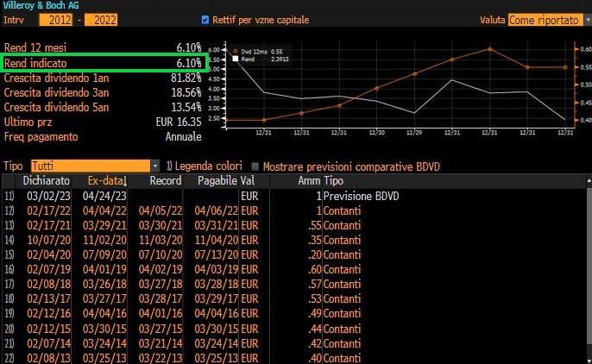This screenshot has height=364, width=592.
Task: Sort by Dichiarato column header
Action: [46, 180]
